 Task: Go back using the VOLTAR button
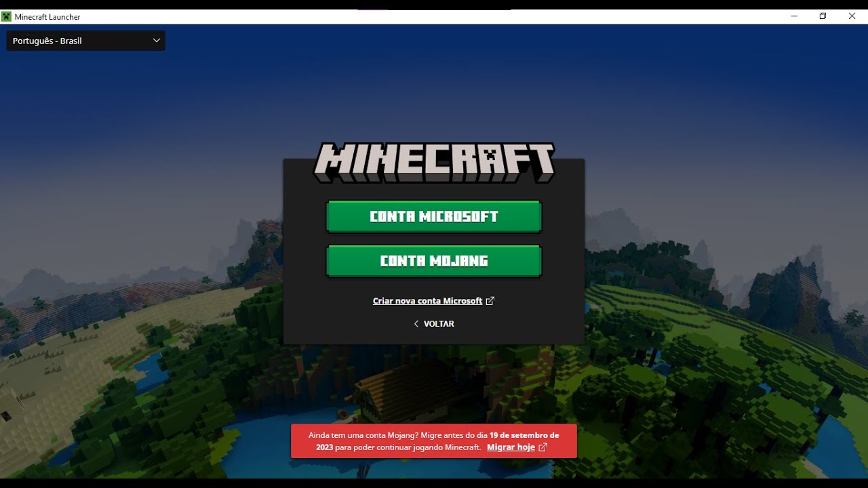(434, 324)
